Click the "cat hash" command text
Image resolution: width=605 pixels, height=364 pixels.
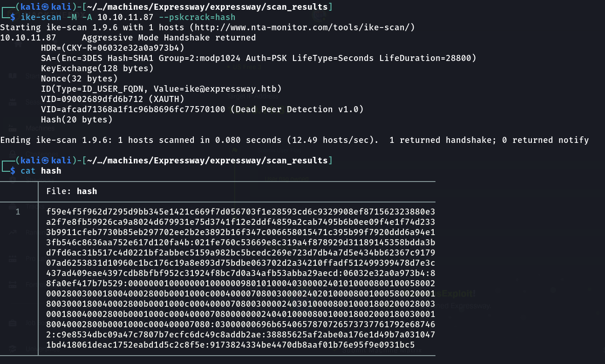click(x=41, y=171)
